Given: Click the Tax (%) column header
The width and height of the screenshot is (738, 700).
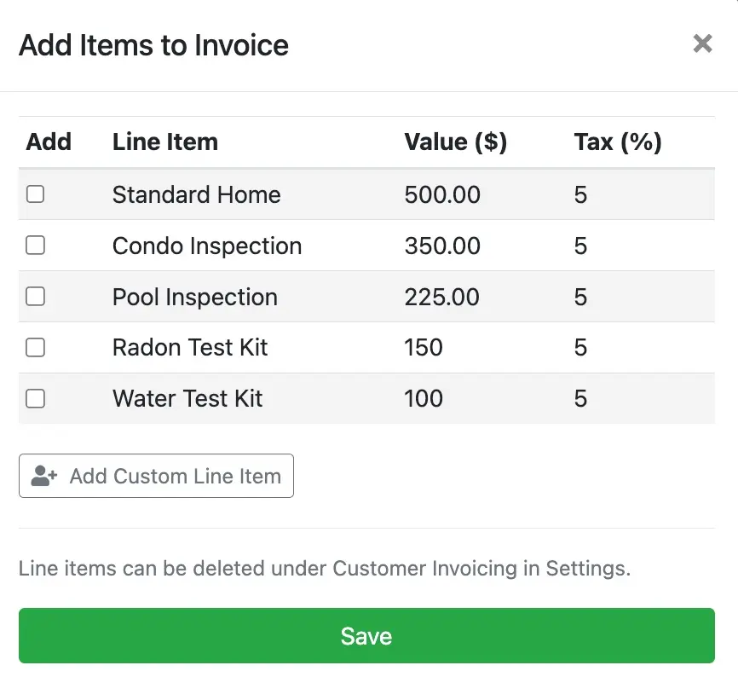Looking at the screenshot, I should (x=618, y=142).
